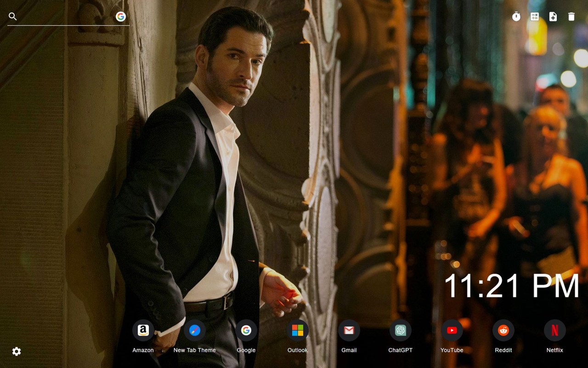This screenshot has width=588, height=368.
Task: Click the New Tab Theme label text
Action: tap(195, 350)
